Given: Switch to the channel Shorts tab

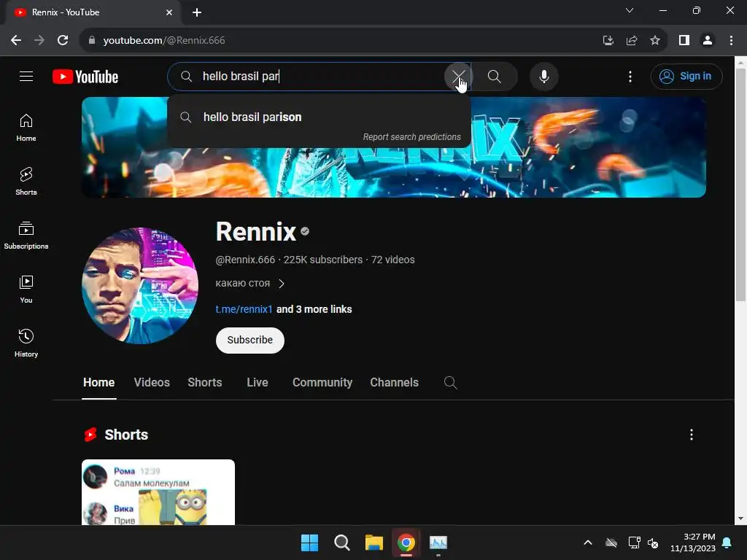Looking at the screenshot, I should pos(205,383).
